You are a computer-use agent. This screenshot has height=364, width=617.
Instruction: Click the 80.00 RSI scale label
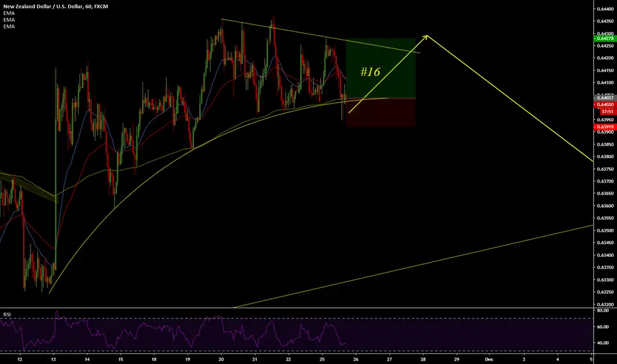[603, 310]
